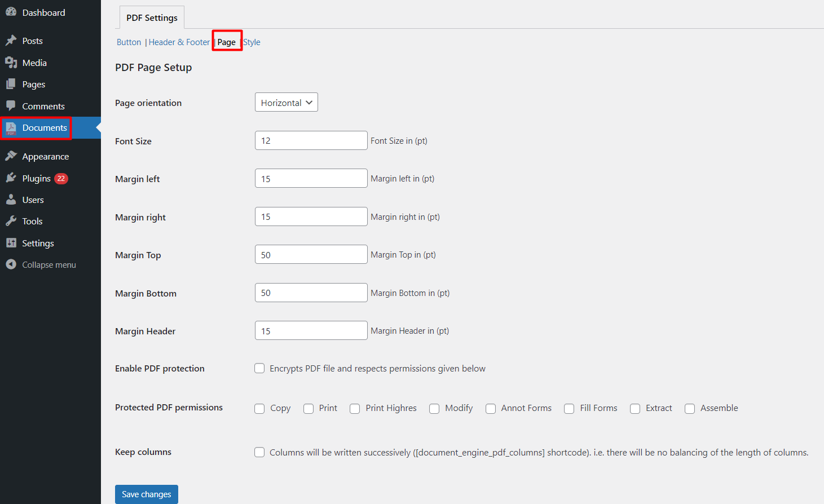
Task: Click the Comments bubble icon
Action: (11, 106)
